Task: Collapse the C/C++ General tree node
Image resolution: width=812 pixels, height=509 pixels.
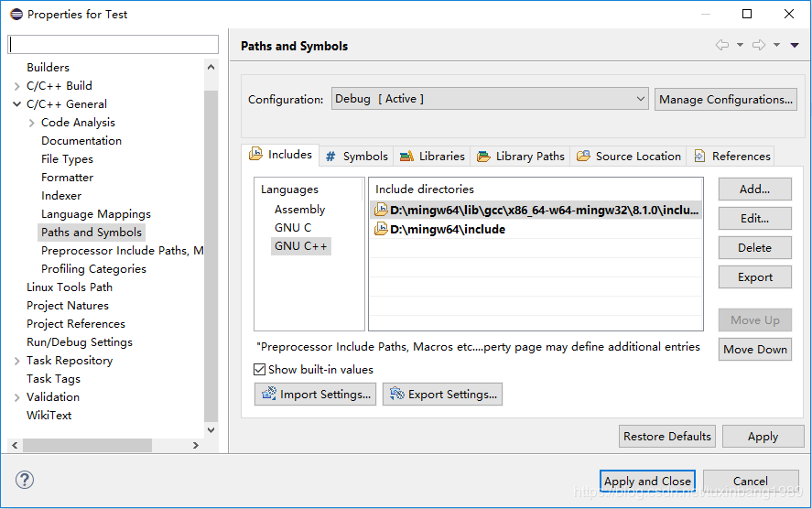Action: coord(17,104)
